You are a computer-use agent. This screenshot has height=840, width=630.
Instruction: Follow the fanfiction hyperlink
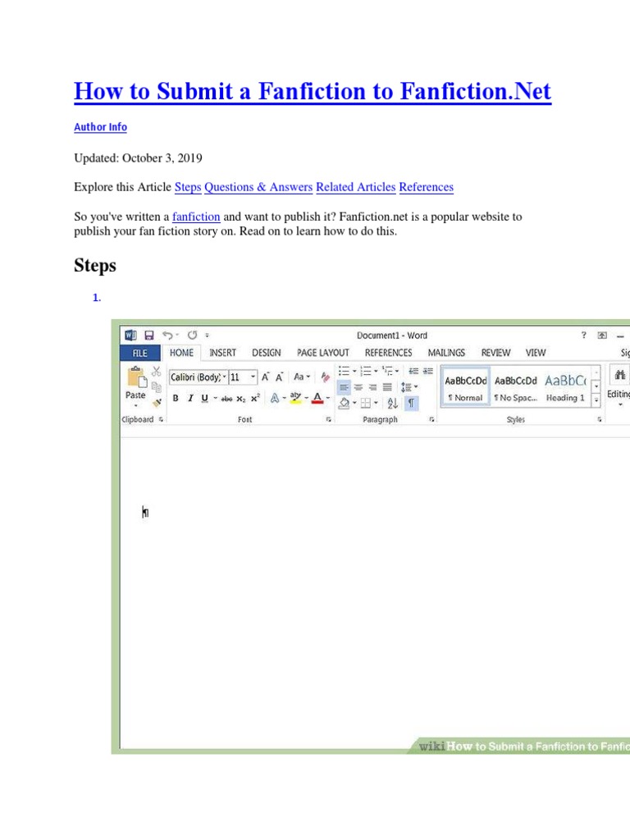[196, 217]
